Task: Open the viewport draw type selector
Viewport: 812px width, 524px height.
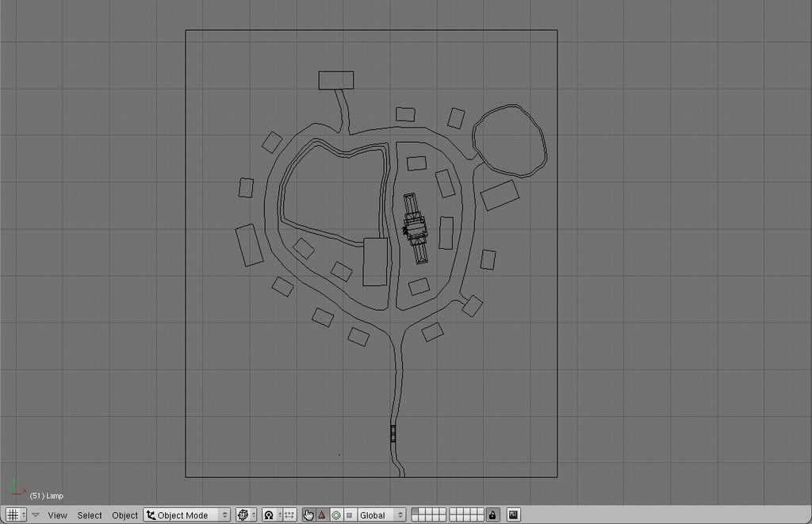Action: pyautogui.click(x=246, y=514)
